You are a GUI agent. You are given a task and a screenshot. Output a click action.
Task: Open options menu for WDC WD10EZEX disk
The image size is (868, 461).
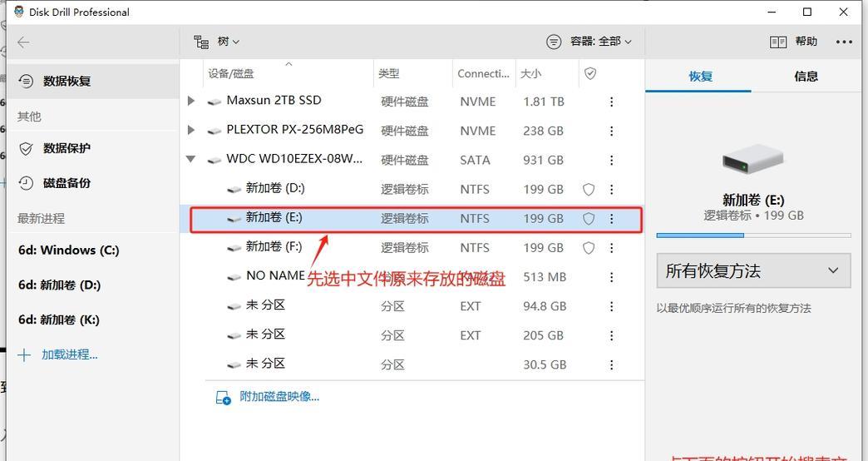(x=611, y=160)
